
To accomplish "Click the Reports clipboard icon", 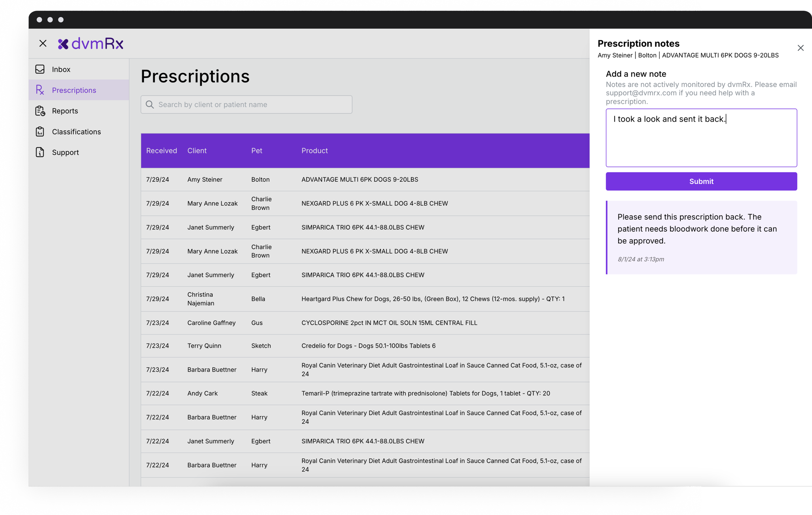I will point(40,111).
